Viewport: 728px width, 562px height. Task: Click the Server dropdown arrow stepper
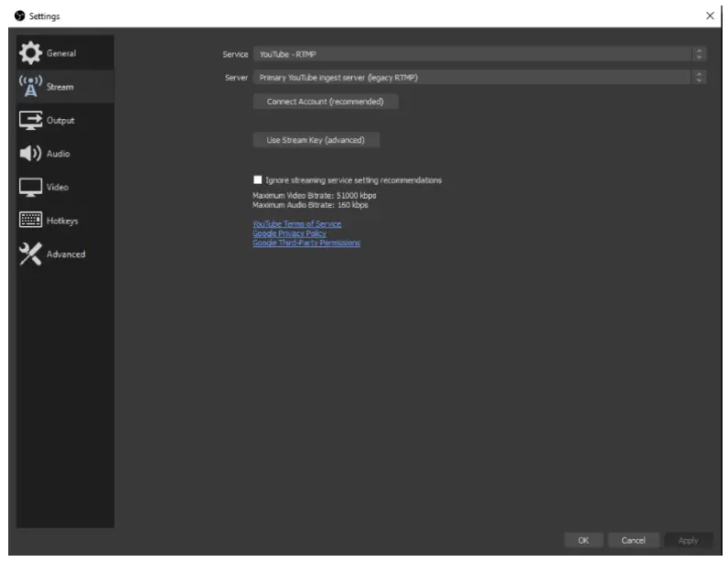click(700, 78)
